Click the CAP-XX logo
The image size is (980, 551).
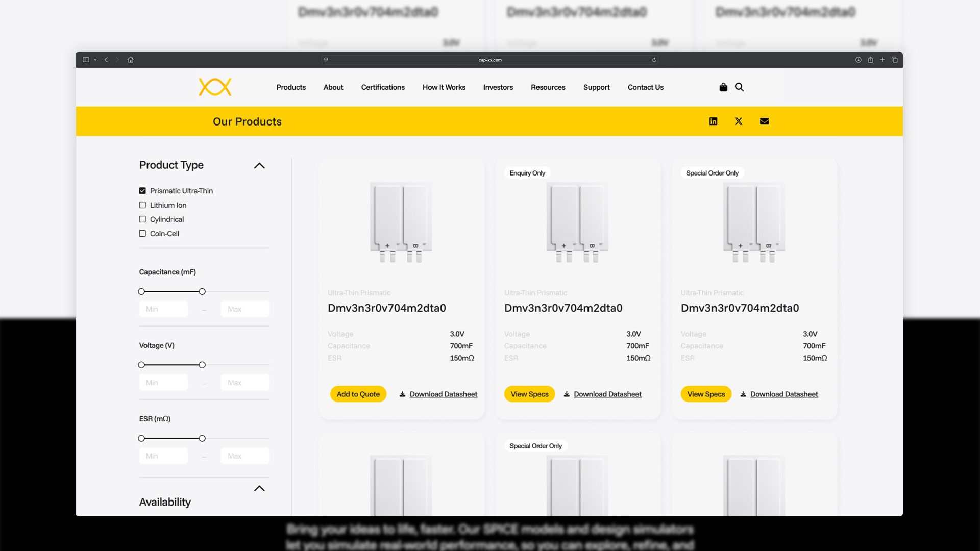coord(214,87)
